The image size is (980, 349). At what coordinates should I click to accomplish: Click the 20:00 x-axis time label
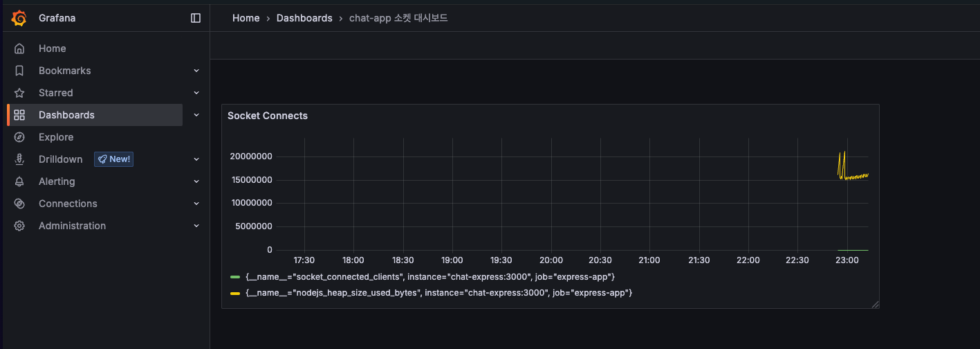(x=551, y=260)
